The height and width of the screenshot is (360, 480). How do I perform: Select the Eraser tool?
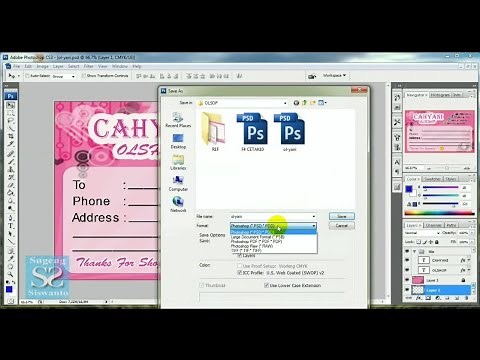pos(10,185)
